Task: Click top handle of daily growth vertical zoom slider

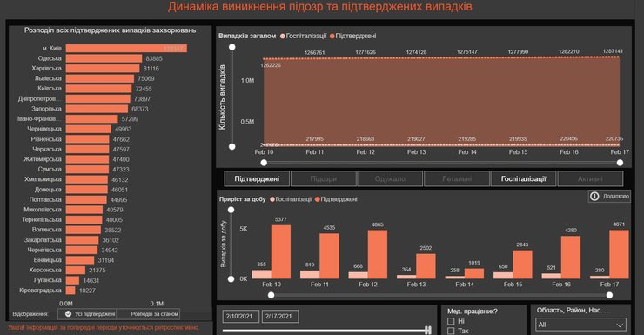Action: click(x=231, y=211)
